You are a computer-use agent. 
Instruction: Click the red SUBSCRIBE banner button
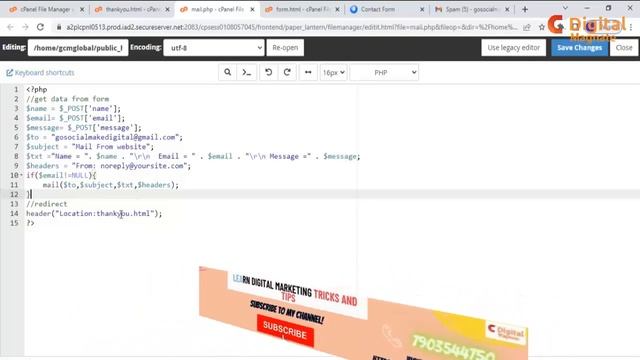285,331
